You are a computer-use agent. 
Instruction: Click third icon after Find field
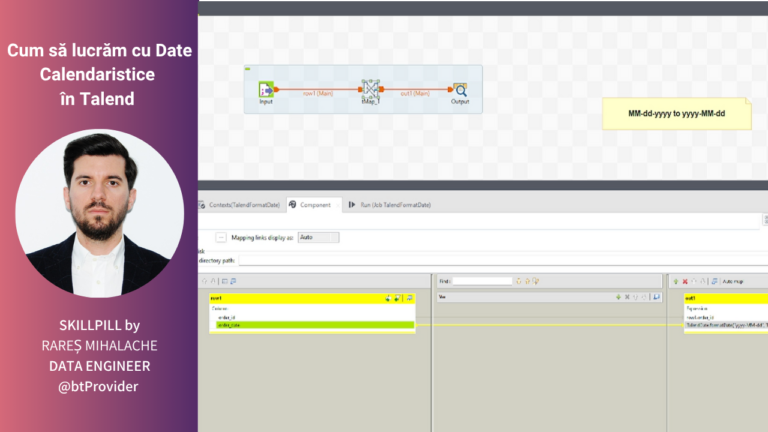536,281
